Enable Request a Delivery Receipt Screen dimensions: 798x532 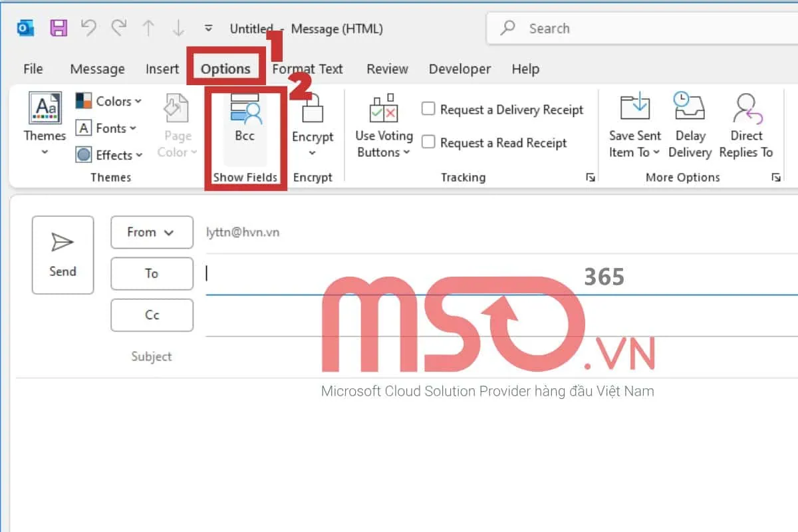pyautogui.click(x=428, y=108)
